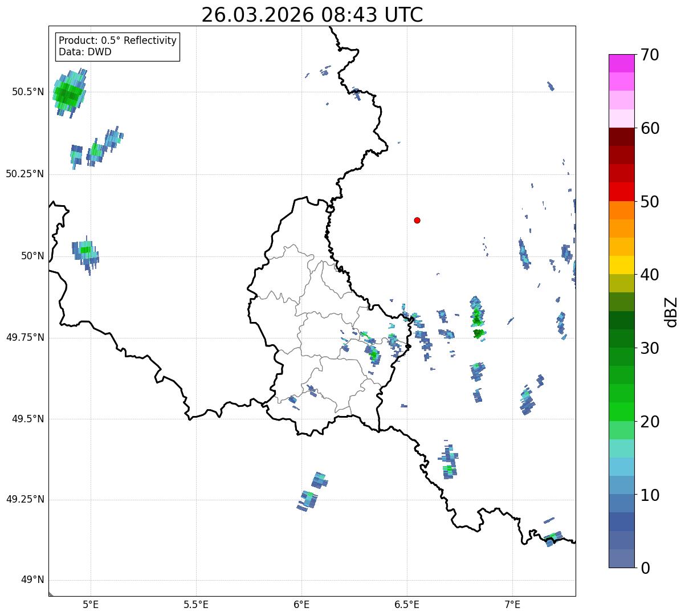Image resolution: width=685 pixels, height=616 pixels.
Task: Click the 5°E longitude tick label
Action: pyautogui.click(x=91, y=605)
